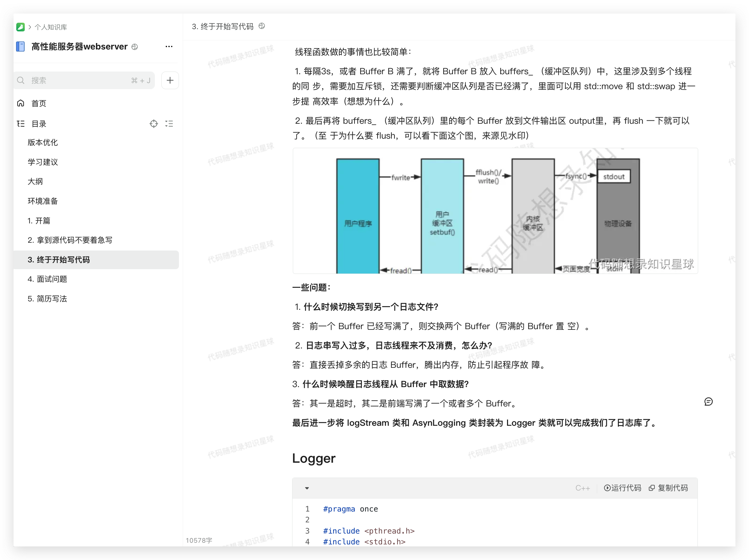Click the emoji icon next to the page title
The image size is (749, 560).
(261, 26)
